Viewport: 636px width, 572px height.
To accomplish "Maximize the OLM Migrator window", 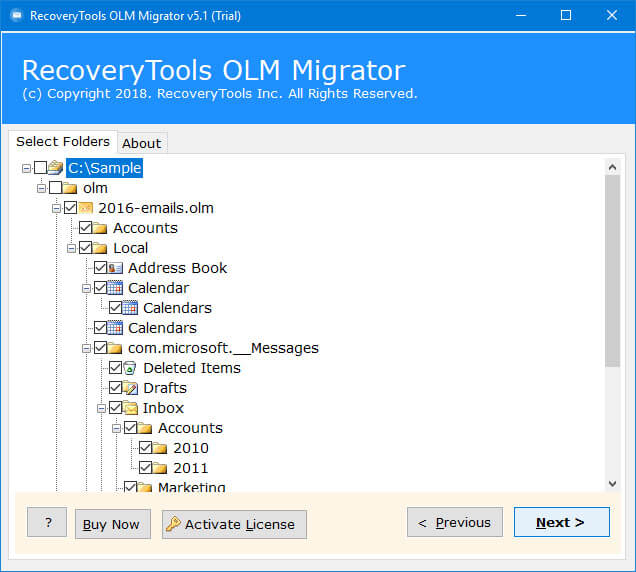I will click(566, 16).
